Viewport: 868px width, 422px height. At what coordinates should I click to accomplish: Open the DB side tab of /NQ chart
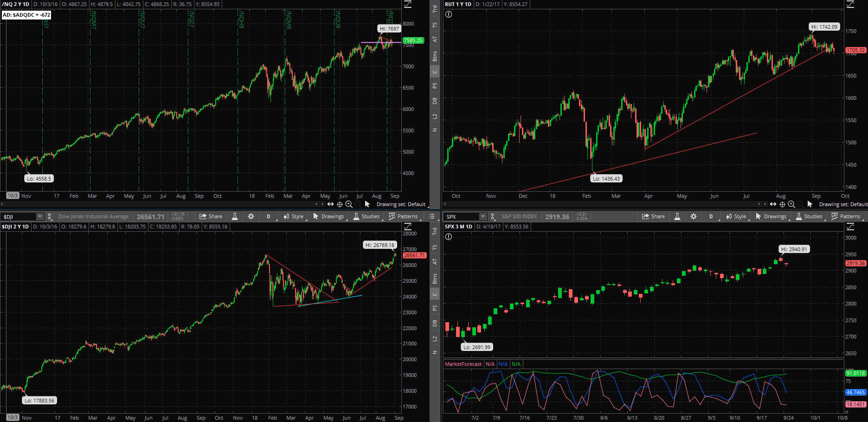click(x=435, y=101)
